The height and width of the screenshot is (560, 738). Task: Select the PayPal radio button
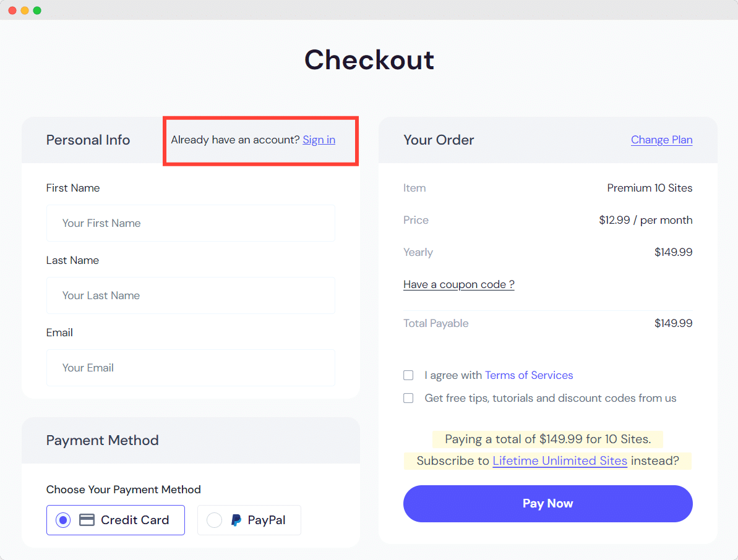point(214,520)
